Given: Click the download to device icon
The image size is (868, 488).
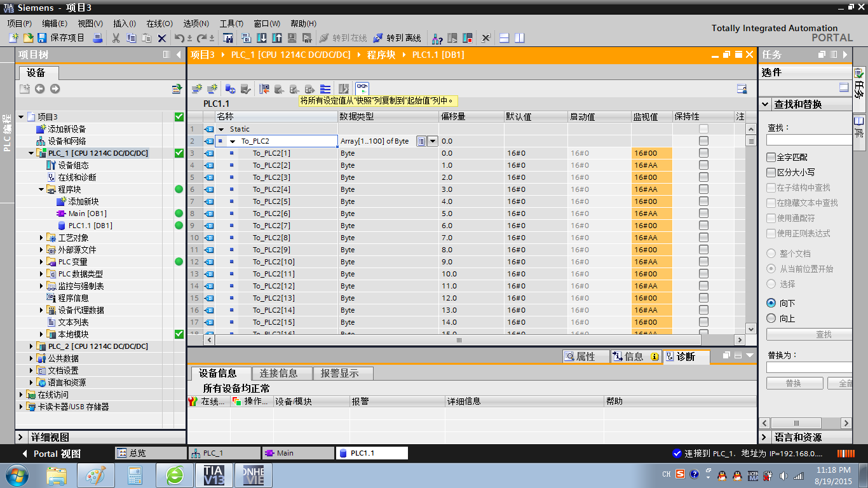Looking at the screenshot, I should pos(261,38).
